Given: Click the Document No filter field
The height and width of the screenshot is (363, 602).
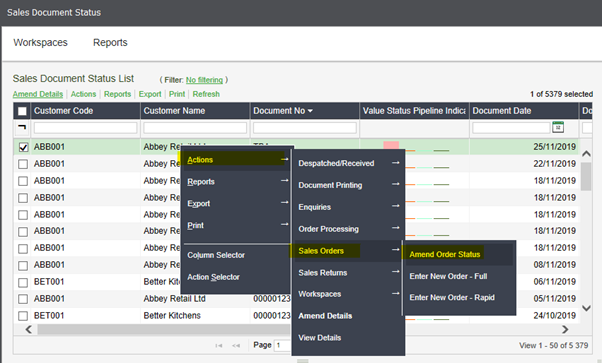Looking at the screenshot, I should pyautogui.click(x=304, y=128).
